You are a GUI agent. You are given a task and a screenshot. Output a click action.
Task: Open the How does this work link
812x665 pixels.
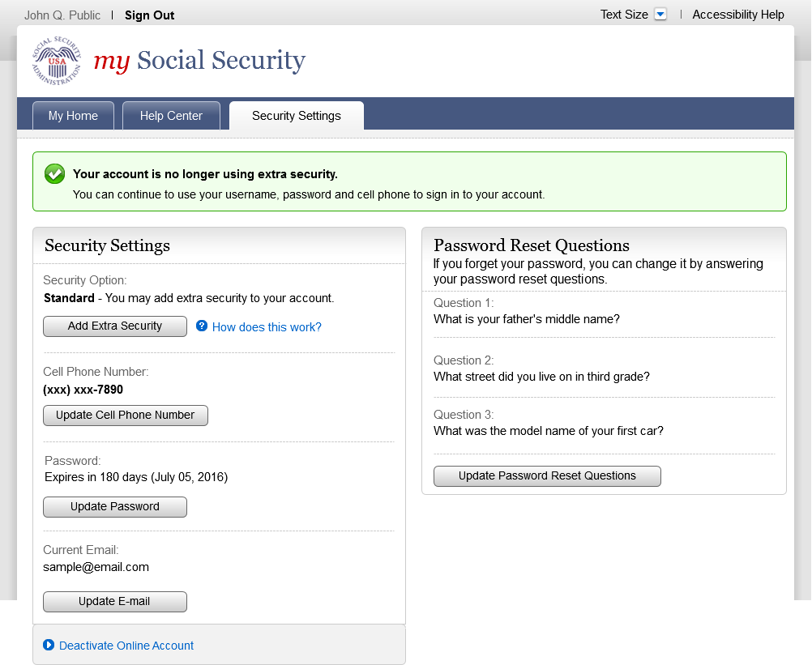tap(267, 327)
